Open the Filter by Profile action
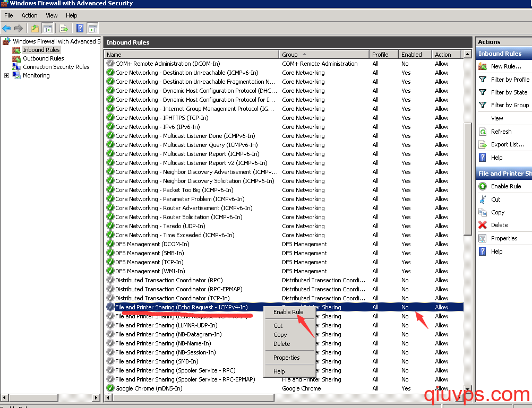This screenshot has height=408, width=532. tap(510, 80)
